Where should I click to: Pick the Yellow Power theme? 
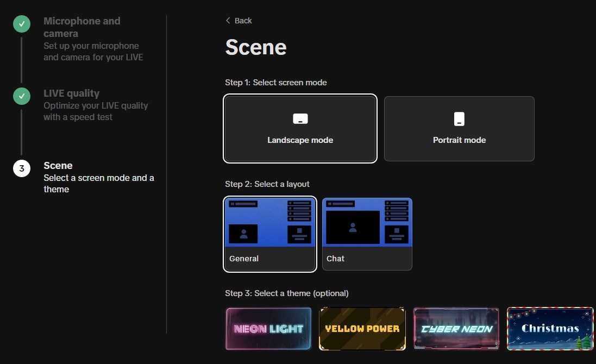click(362, 329)
